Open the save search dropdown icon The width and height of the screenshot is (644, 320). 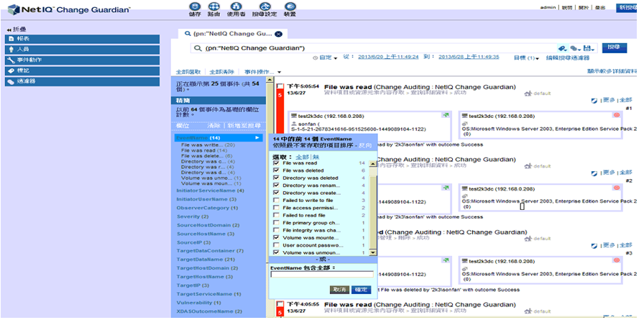pos(589,48)
